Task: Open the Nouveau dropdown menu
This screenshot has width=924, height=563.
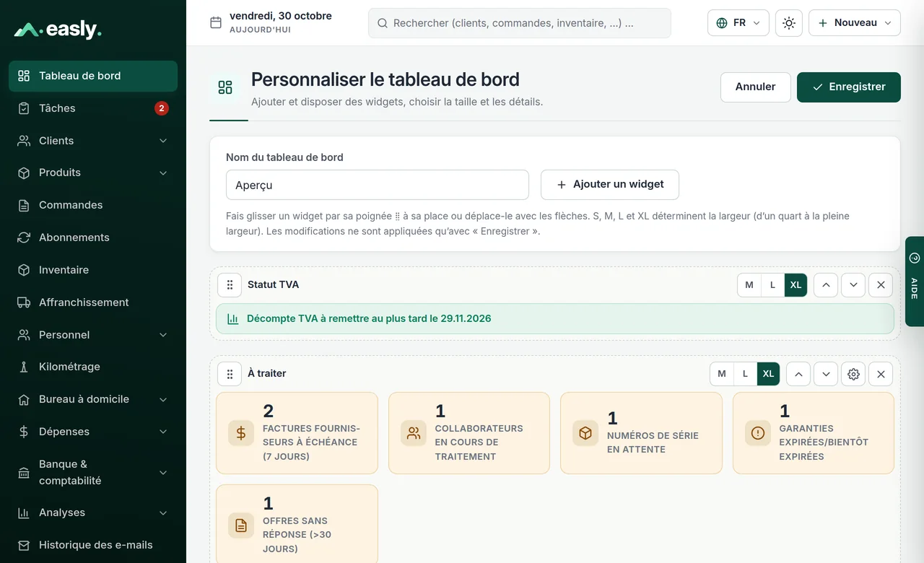Action: [855, 23]
